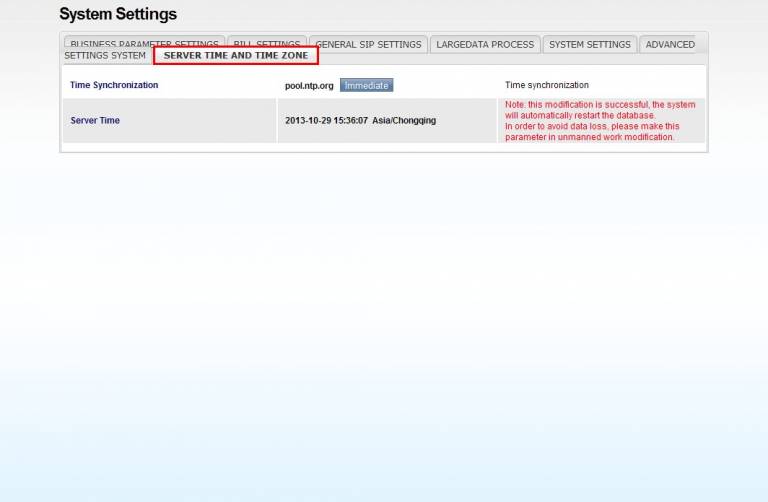Open the Business Parameter Settings tab
Image resolution: width=768 pixels, height=502 pixels.
pyautogui.click(x=143, y=44)
